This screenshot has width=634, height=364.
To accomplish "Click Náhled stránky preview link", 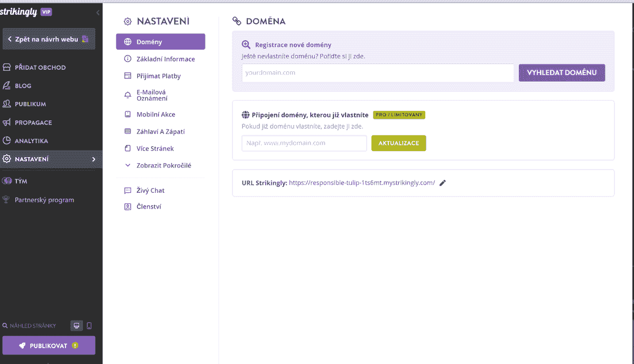I will click(29, 326).
